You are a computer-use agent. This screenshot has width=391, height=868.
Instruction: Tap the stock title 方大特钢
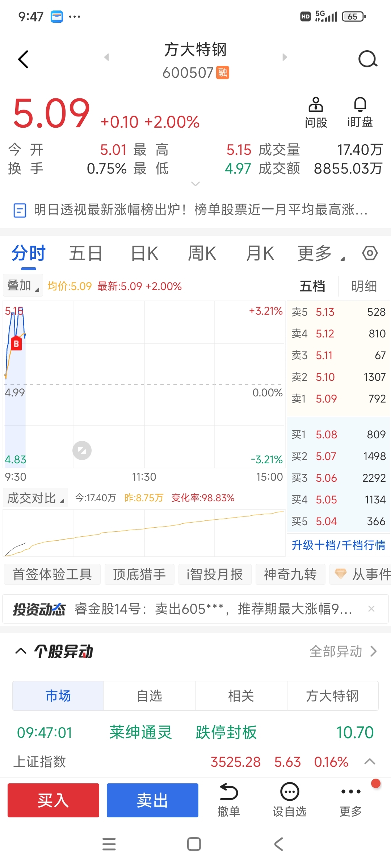tap(195, 50)
